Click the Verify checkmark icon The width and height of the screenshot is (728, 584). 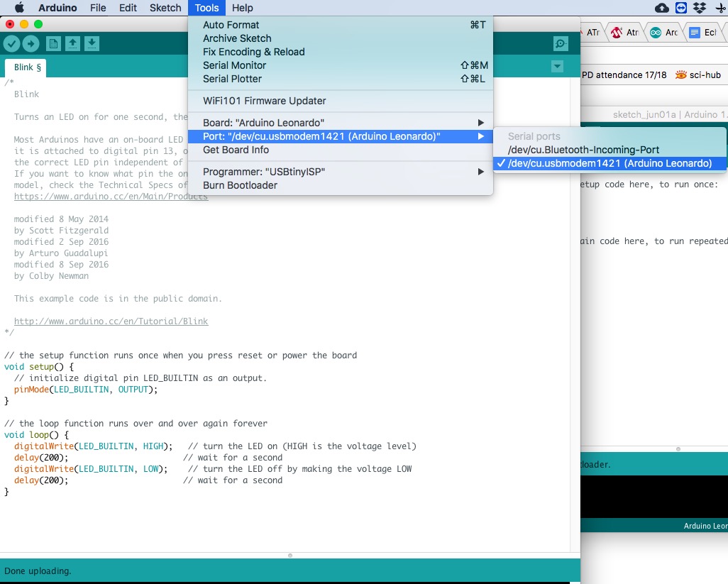(11, 43)
